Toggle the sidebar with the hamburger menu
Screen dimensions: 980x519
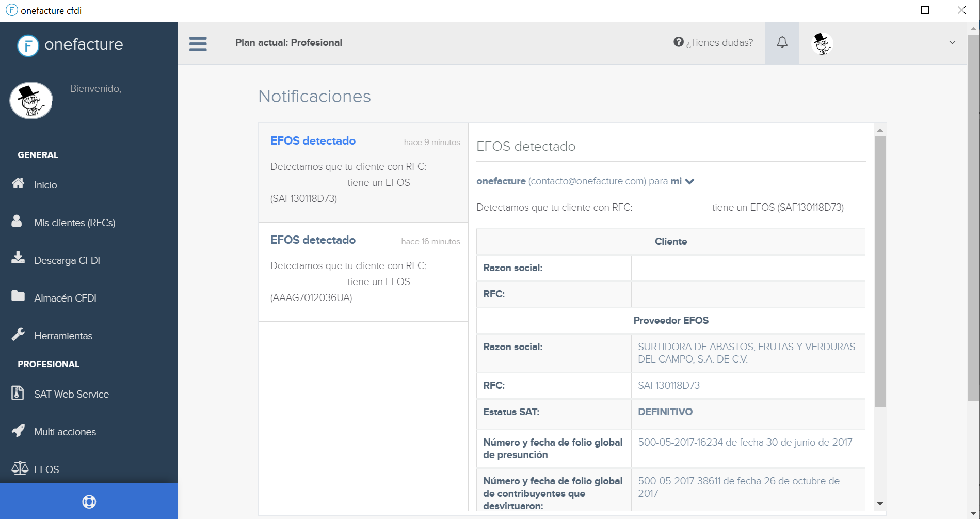coord(198,44)
